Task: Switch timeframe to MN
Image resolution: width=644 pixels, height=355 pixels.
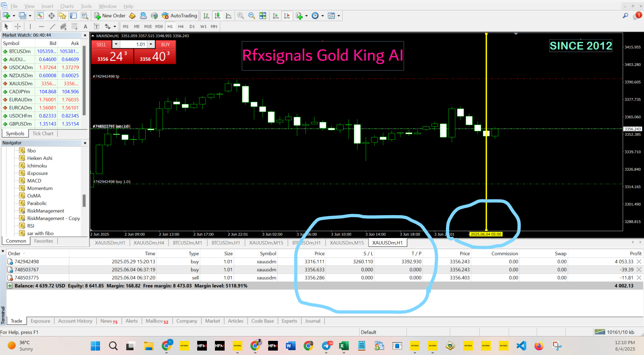Action: (x=214, y=27)
